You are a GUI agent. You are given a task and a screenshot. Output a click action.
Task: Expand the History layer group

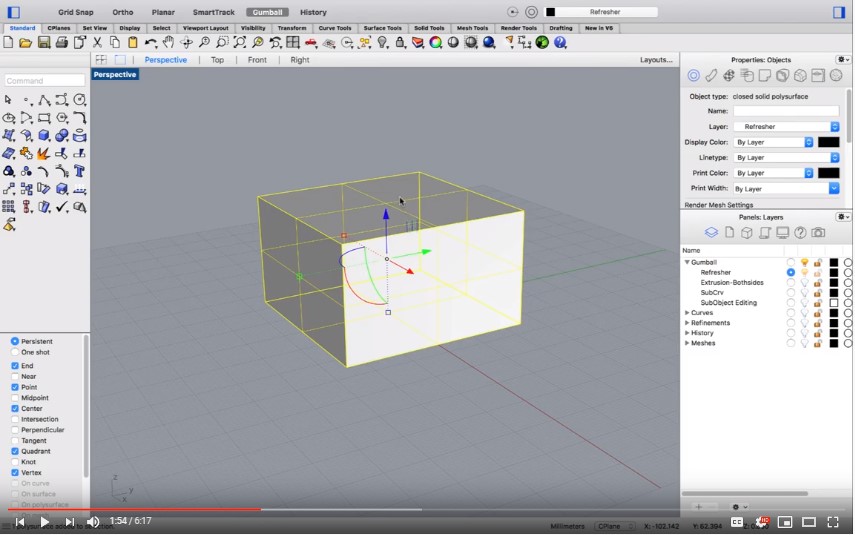click(687, 333)
